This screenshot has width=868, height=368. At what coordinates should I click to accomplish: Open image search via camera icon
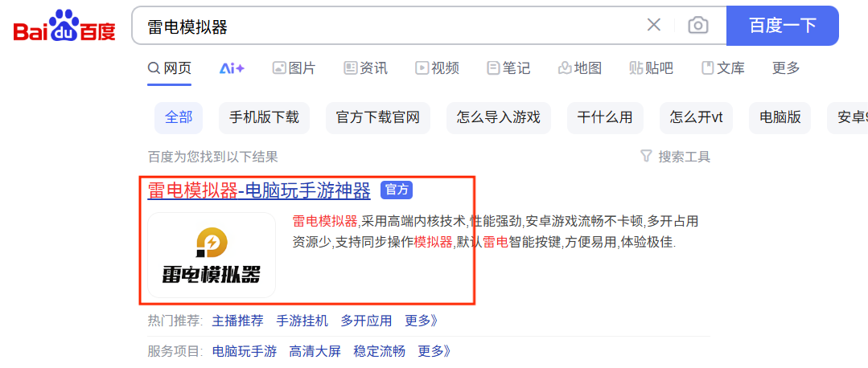pos(698,26)
